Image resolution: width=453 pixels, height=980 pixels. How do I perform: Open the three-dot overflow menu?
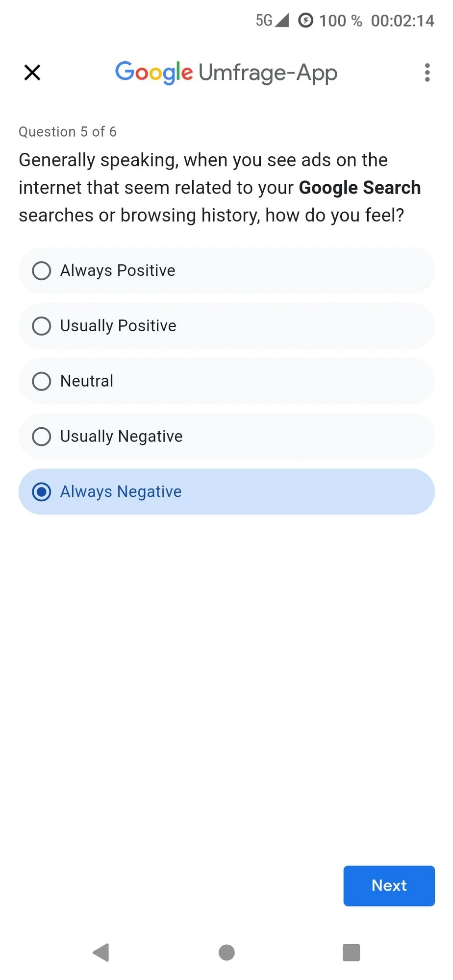[x=428, y=73]
